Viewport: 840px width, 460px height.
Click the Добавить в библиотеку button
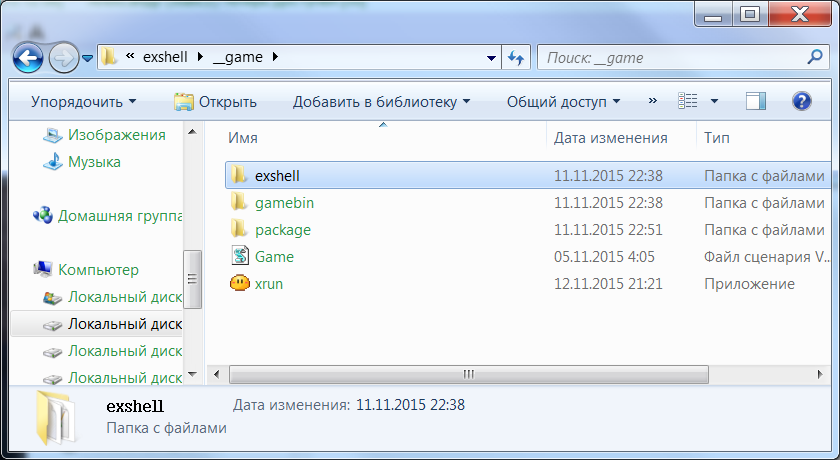(x=381, y=101)
